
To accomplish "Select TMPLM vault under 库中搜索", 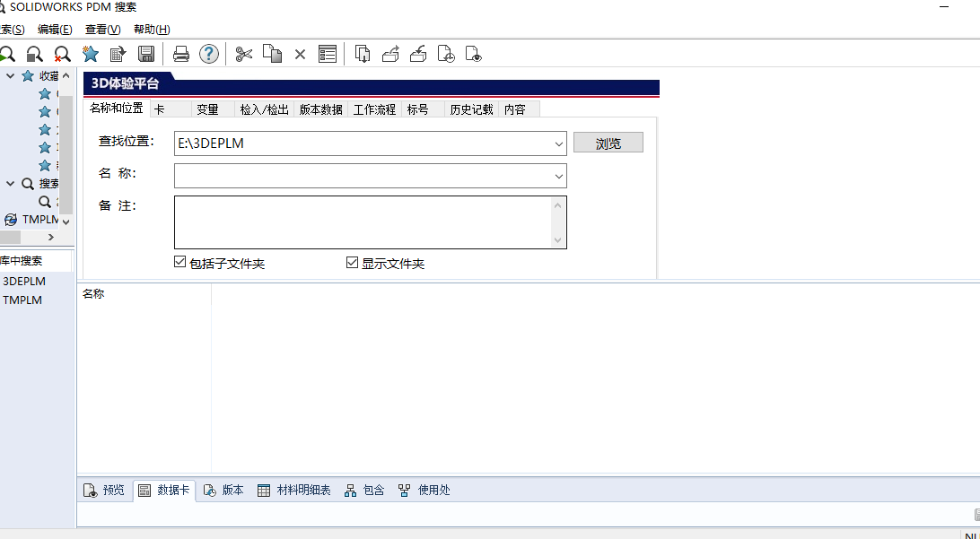I will tap(22, 300).
